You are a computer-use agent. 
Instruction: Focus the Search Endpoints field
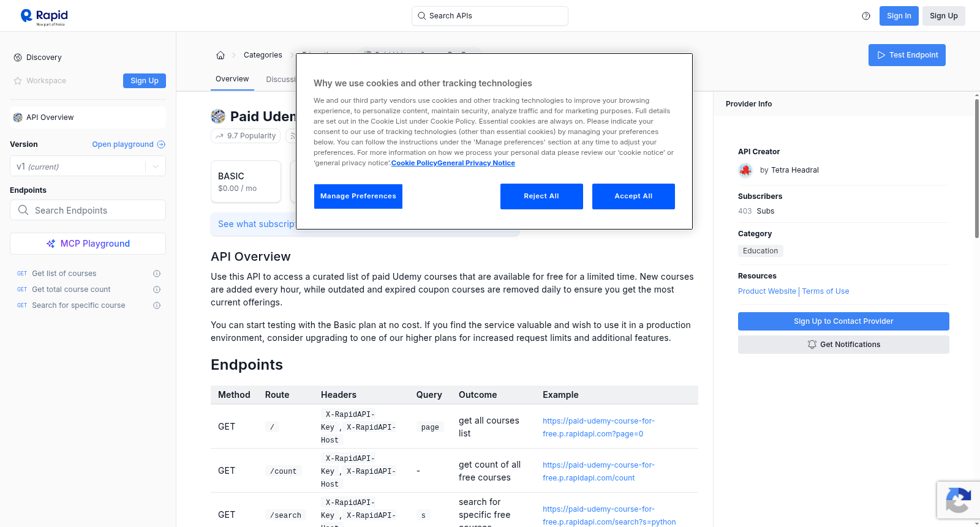88,210
